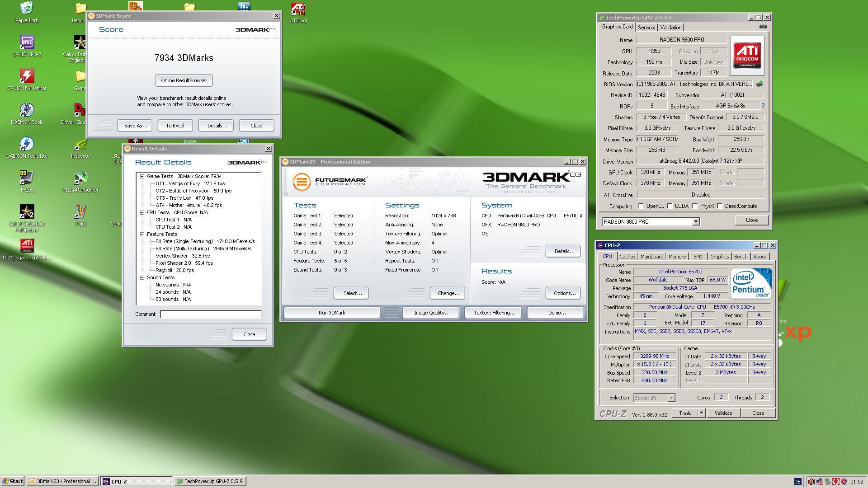This screenshot has width=868, height=488.
Task: Select the Pixel Shader 2.0 result row
Action: pyautogui.click(x=184, y=263)
